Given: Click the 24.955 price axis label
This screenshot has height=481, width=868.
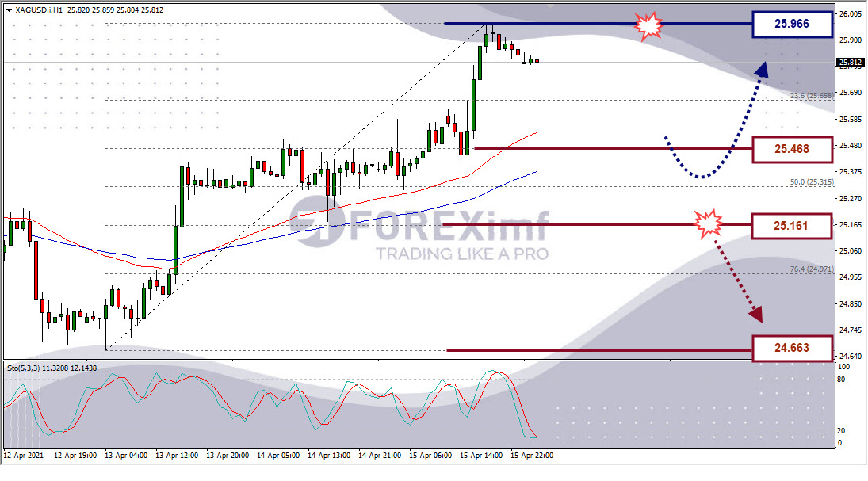Looking at the screenshot, I should (851, 277).
